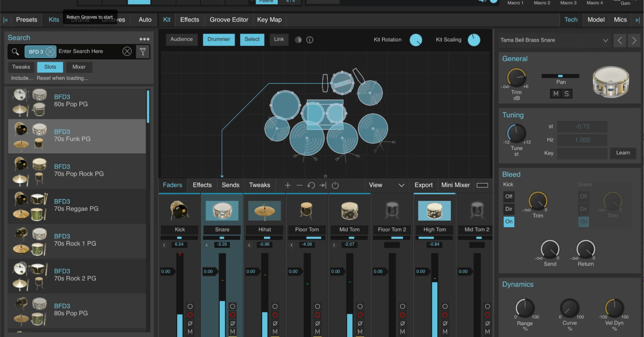Select the Floor Tom 2 channel icon
644x337 pixels.
(x=392, y=211)
